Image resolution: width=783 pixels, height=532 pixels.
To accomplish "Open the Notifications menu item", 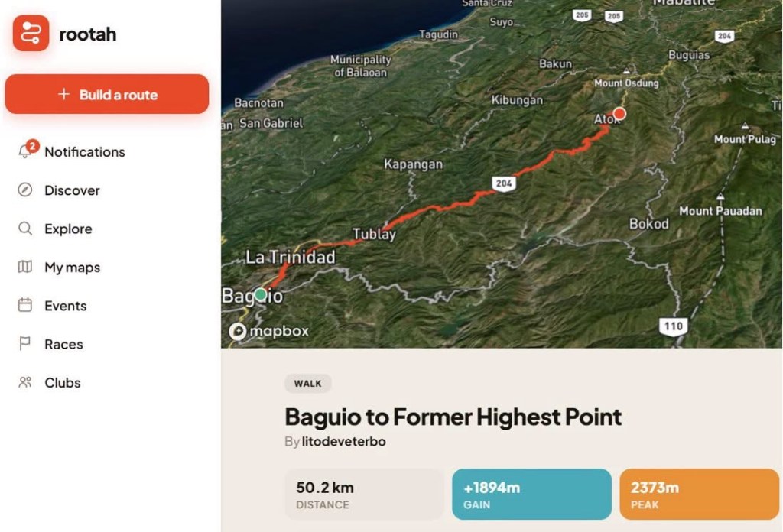I will [x=84, y=151].
